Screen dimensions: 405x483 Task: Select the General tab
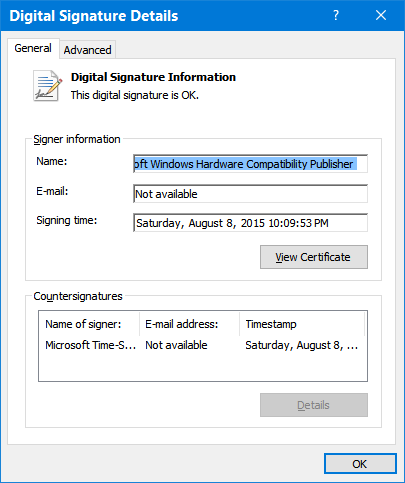33,48
